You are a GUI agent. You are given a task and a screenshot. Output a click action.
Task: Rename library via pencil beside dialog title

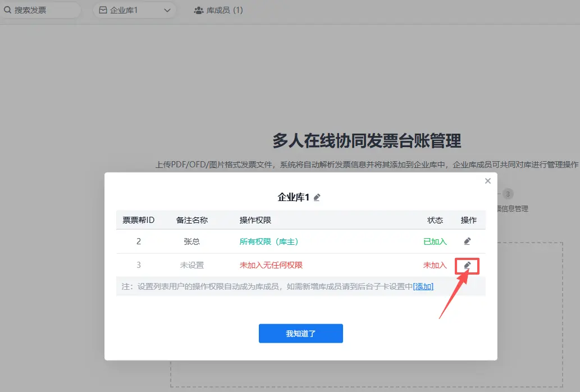coord(317,197)
